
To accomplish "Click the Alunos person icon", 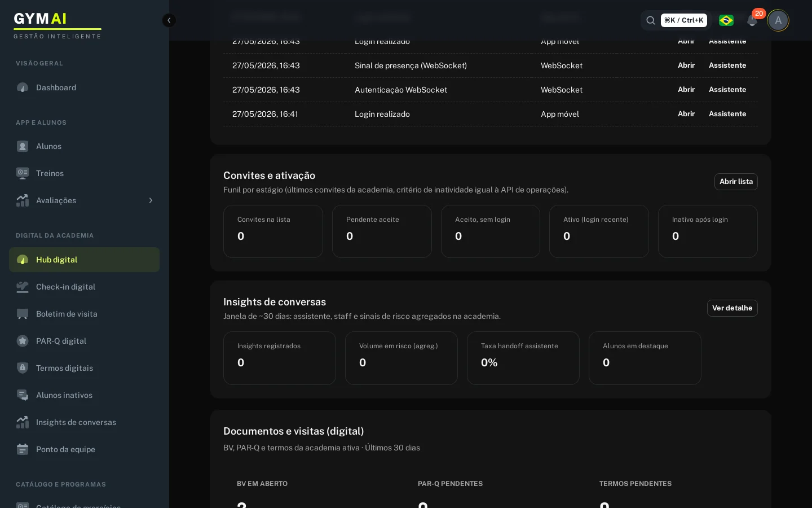I will tap(23, 146).
